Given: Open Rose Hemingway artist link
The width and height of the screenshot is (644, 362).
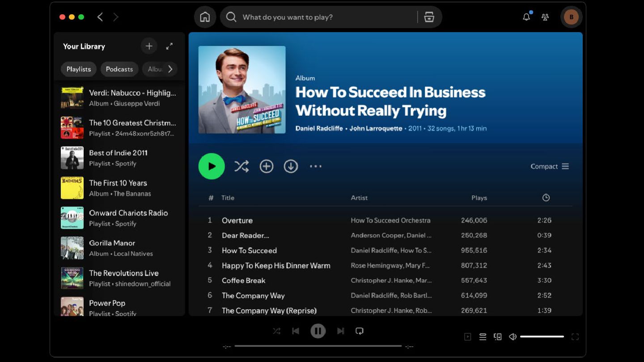Looking at the screenshot, I should 376,265.
